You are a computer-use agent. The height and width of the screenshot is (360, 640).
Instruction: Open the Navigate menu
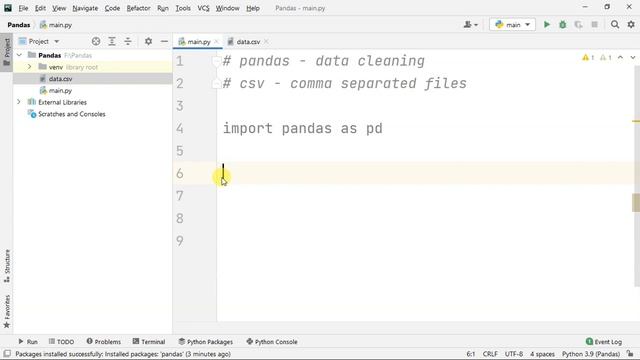click(x=85, y=8)
